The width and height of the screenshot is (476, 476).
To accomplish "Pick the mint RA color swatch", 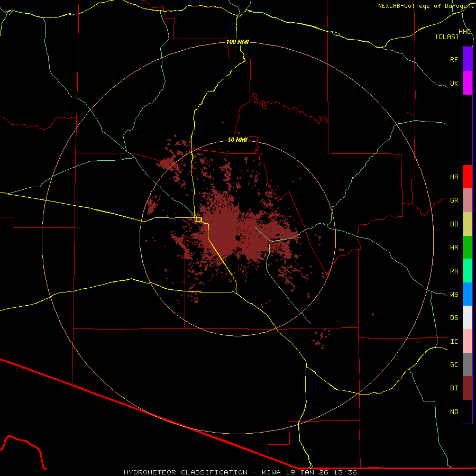I will (x=467, y=271).
